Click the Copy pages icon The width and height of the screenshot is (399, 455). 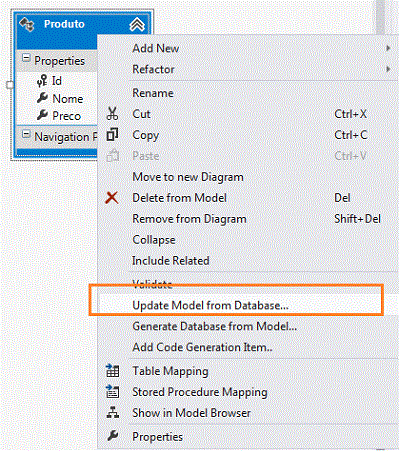click(112, 135)
